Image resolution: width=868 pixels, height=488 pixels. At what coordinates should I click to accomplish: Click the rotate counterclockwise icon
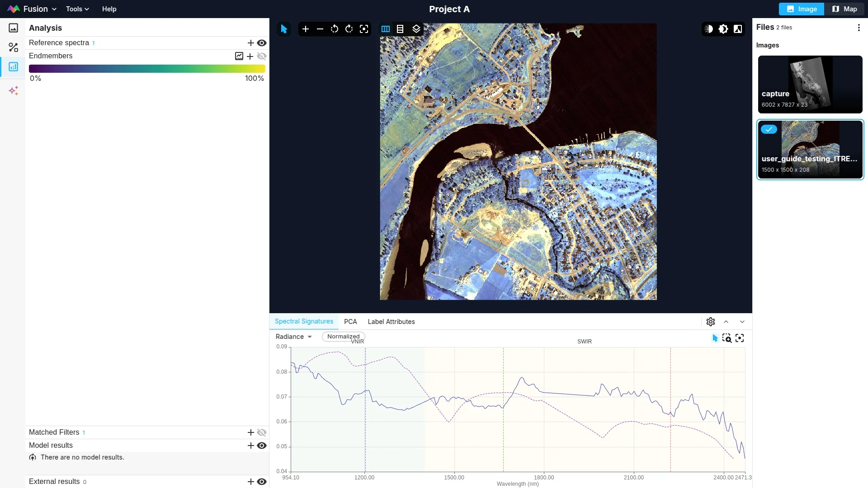(335, 29)
